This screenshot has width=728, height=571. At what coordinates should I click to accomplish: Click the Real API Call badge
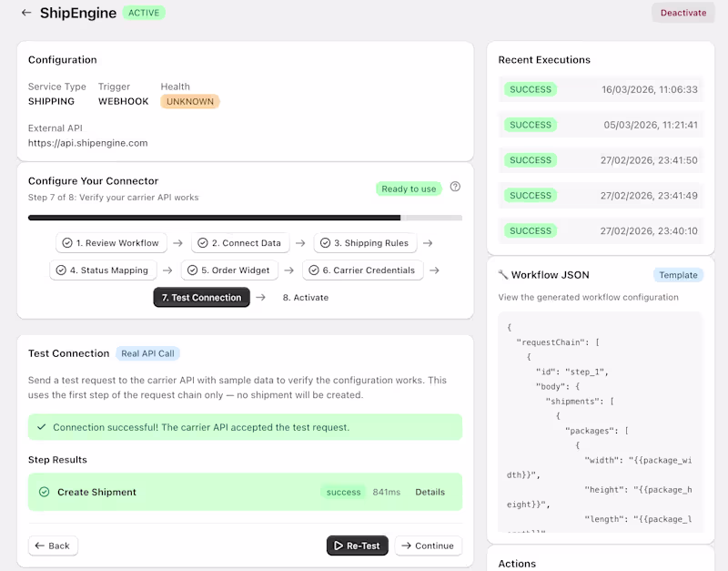point(147,353)
